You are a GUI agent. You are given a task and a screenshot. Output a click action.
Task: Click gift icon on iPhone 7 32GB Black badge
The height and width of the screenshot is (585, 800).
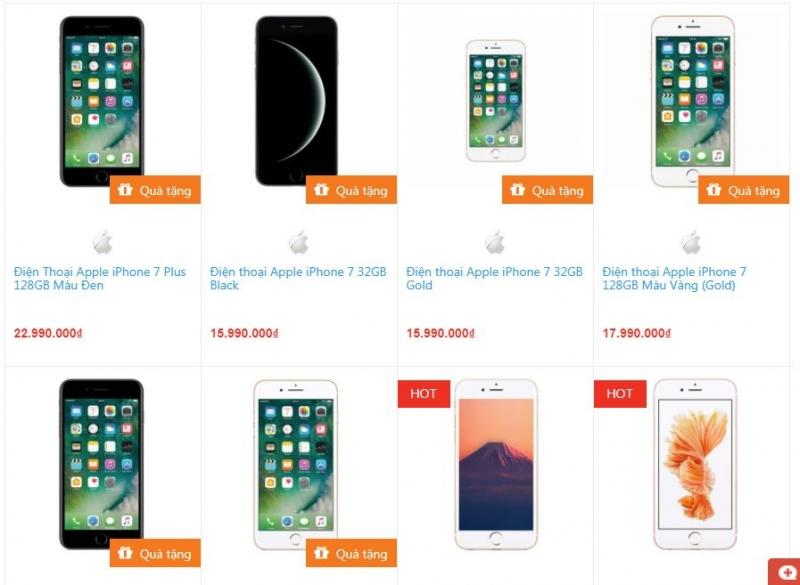click(321, 190)
